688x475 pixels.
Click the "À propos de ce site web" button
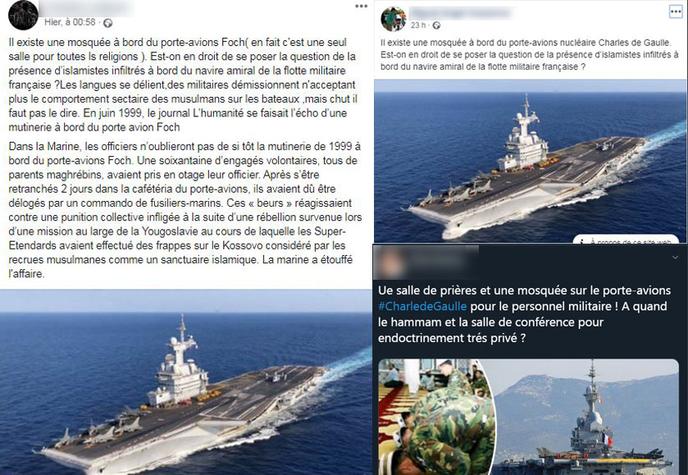point(626,239)
